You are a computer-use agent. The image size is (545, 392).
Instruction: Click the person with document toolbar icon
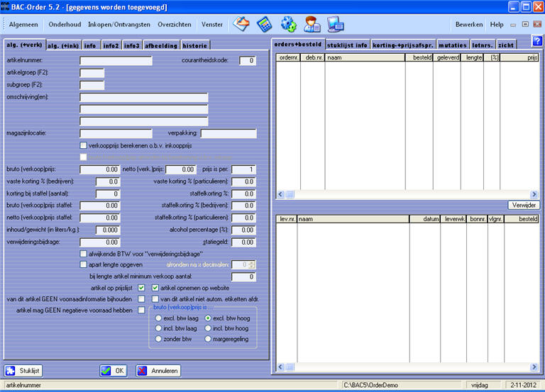312,24
